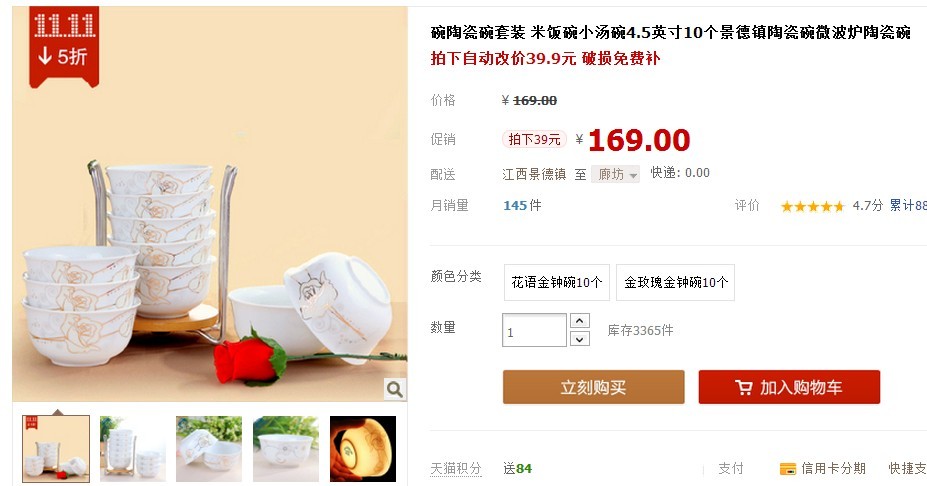Click the magnifier zoom icon on product image
The height and width of the screenshot is (486, 927).
(394, 389)
